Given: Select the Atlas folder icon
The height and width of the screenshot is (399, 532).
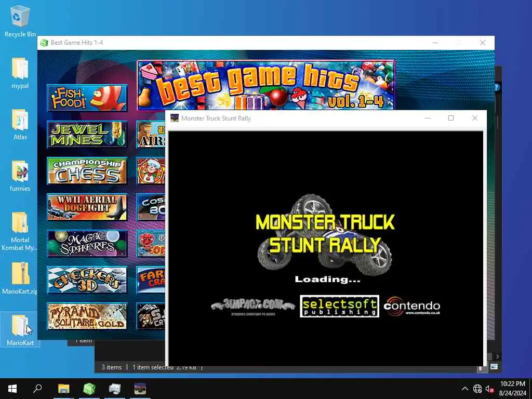Looking at the screenshot, I should [x=20, y=125].
